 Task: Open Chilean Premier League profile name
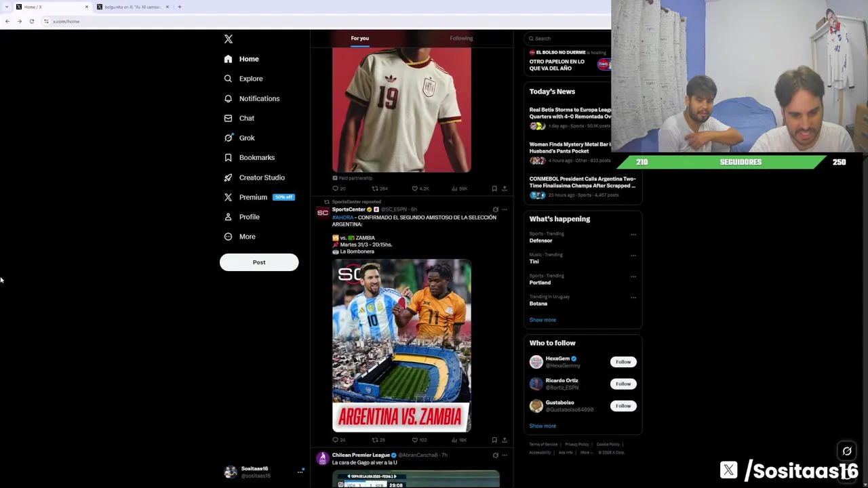point(361,455)
